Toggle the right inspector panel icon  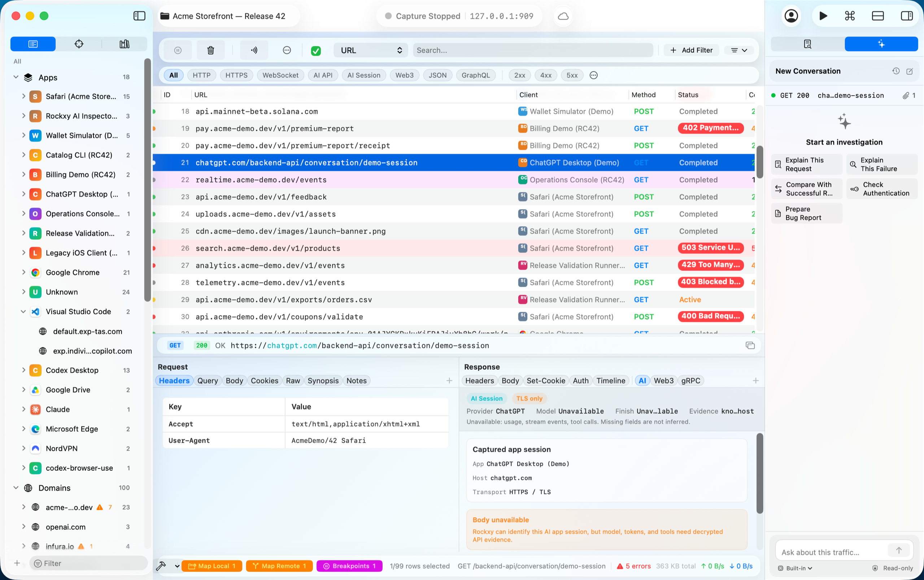[906, 16]
